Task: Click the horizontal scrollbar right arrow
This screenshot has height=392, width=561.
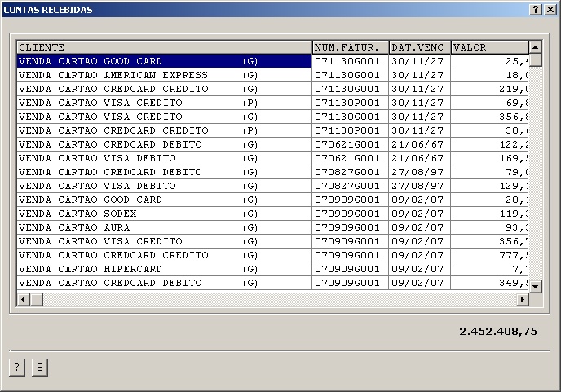Action: pyautogui.click(x=523, y=299)
